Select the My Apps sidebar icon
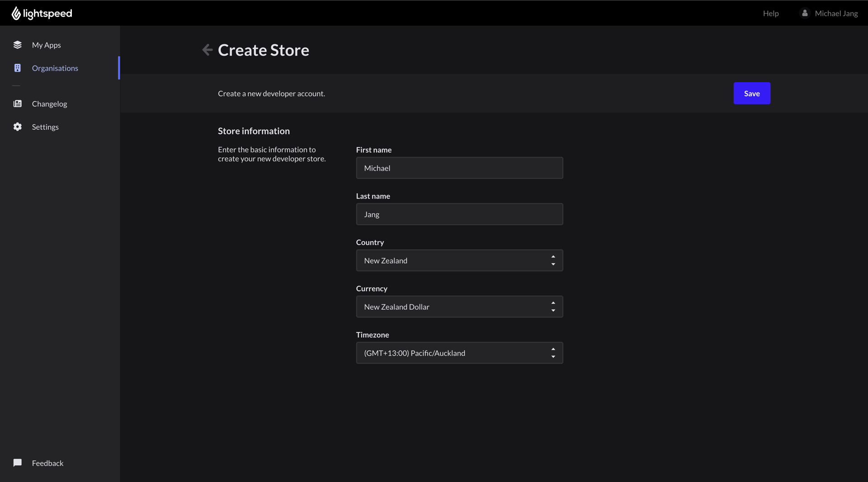868x482 pixels. point(17,45)
